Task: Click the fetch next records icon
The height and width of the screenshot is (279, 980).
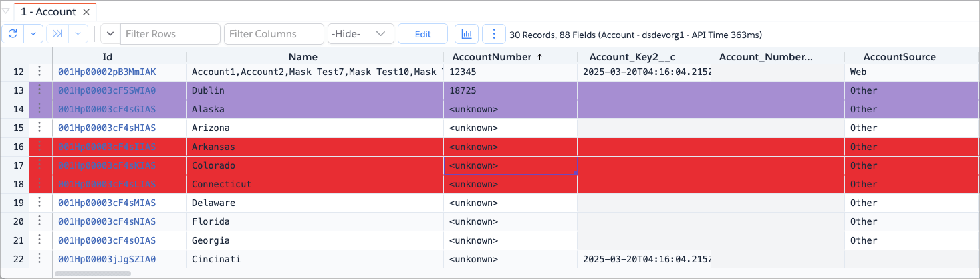Action: (x=57, y=34)
